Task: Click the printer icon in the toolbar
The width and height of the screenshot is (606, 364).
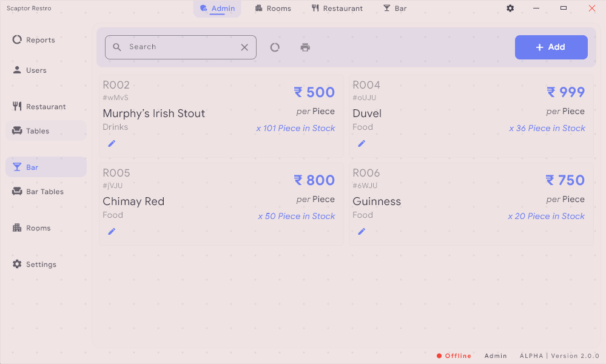Action: click(x=305, y=47)
